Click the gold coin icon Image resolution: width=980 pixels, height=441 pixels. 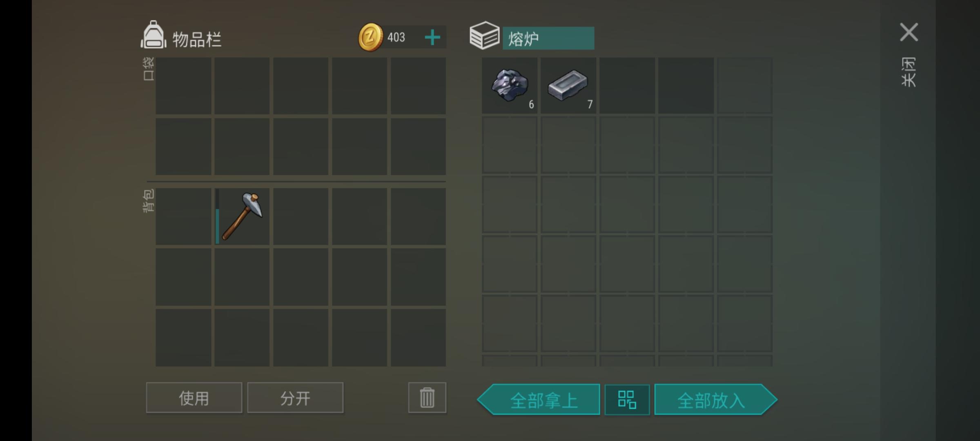tap(370, 37)
